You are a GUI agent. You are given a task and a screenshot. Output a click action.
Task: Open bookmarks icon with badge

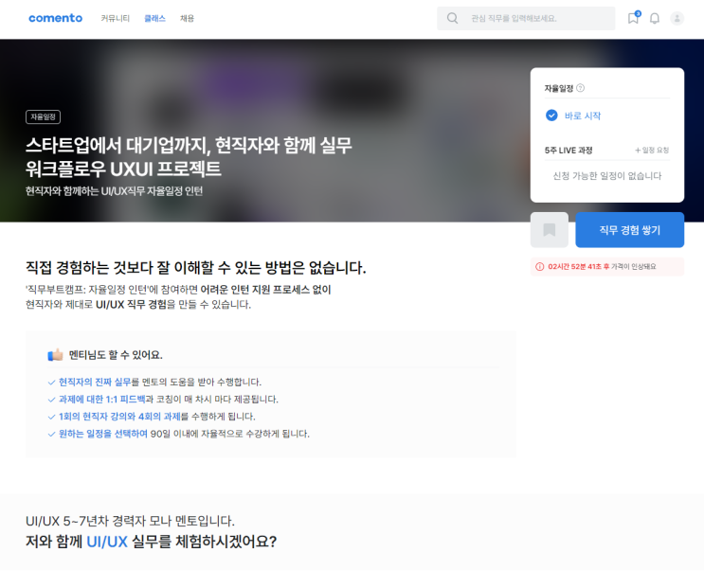[633, 18]
